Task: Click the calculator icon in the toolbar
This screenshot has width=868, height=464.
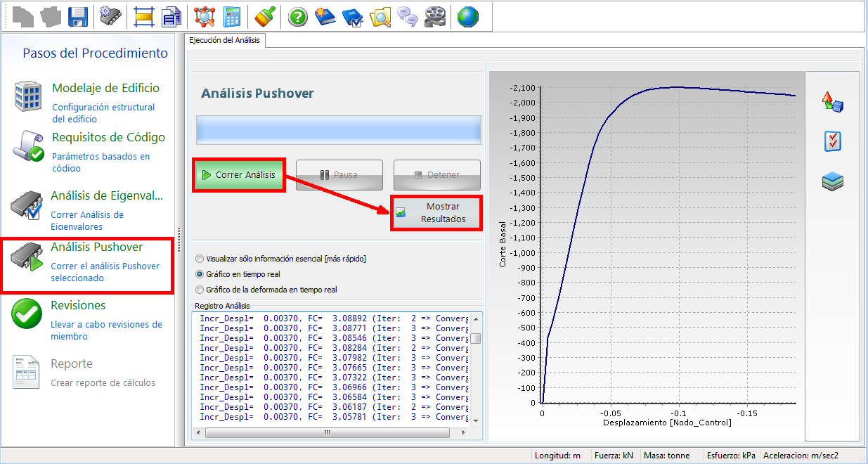Action: coord(231,16)
